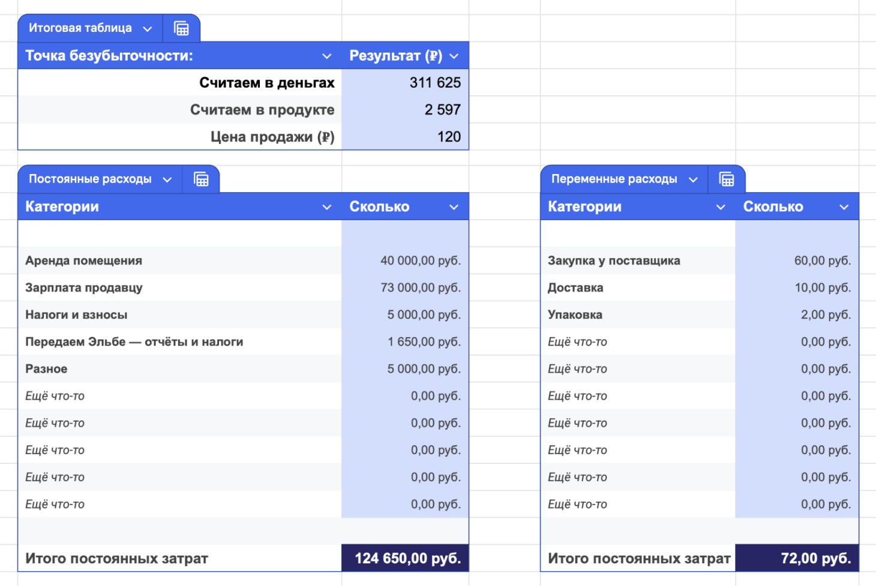Open the Переменные расходы table name dropdown

pyautogui.click(x=693, y=180)
